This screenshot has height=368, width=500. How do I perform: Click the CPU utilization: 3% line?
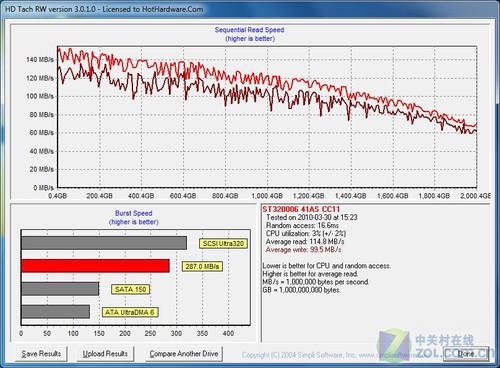[306, 233]
